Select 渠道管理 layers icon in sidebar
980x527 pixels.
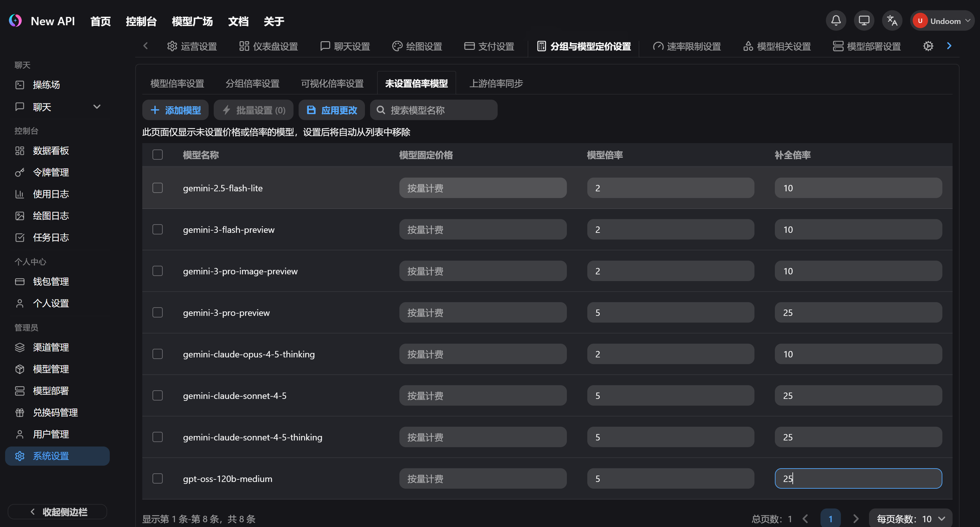20,347
